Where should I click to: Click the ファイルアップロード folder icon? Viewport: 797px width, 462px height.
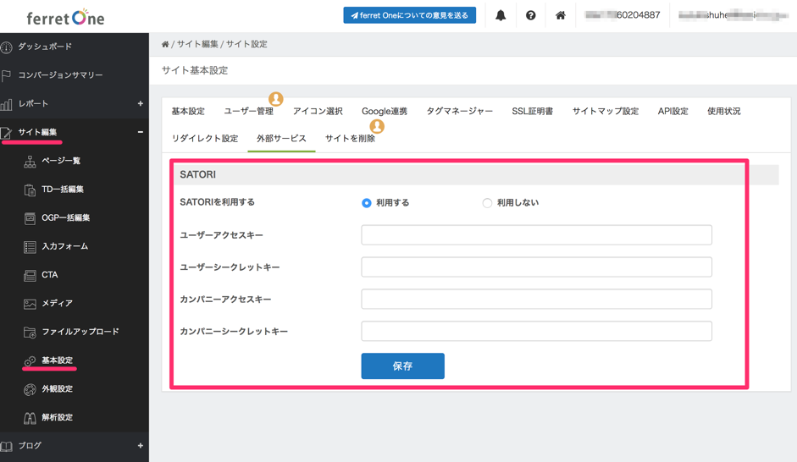pos(30,332)
